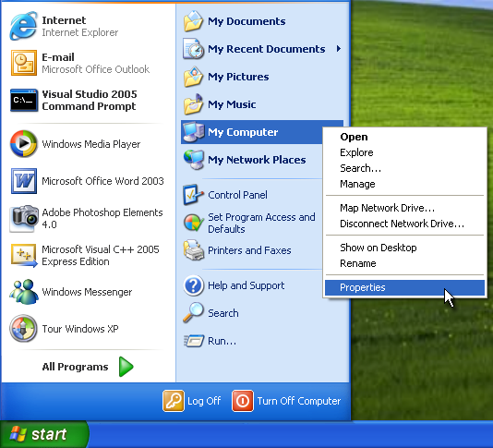This screenshot has width=493, height=448.
Task: Click Set Program Access and Defaults label
Action: 261,223
